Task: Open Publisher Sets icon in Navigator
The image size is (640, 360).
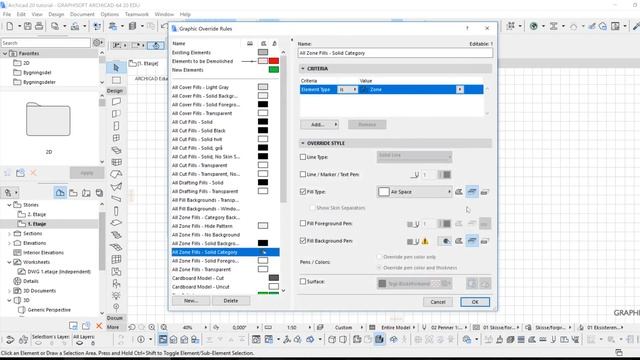Action: coord(99,193)
